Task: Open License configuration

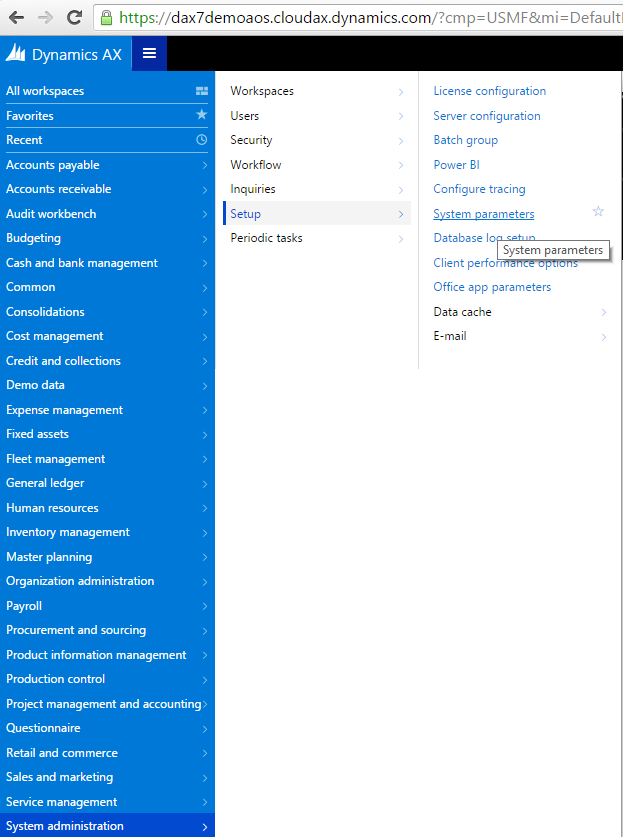Action: coord(489,90)
